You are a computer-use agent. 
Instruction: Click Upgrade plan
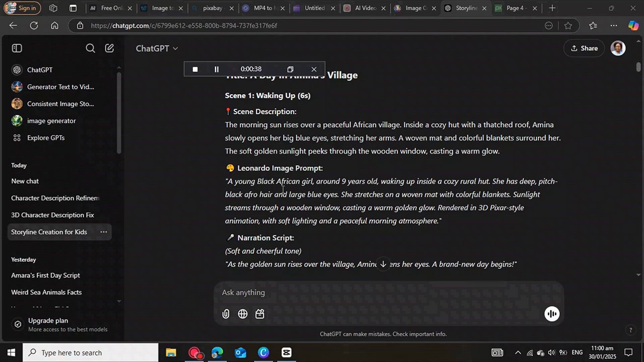pos(60,324)
